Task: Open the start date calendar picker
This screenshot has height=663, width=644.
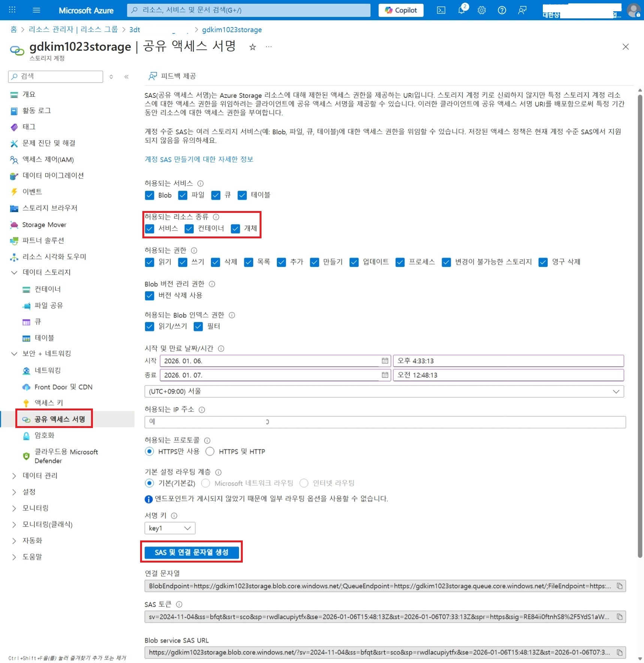Action: point(385,361)
